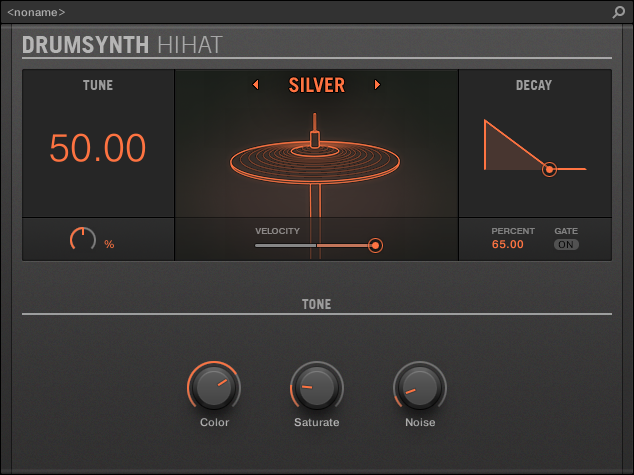Select the TONE section header
The height and width of the screenshot is (475, 634).
(316, 304)
